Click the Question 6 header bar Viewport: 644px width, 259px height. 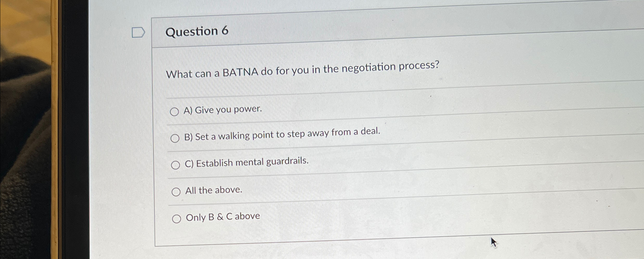click(x=312, y=31)
